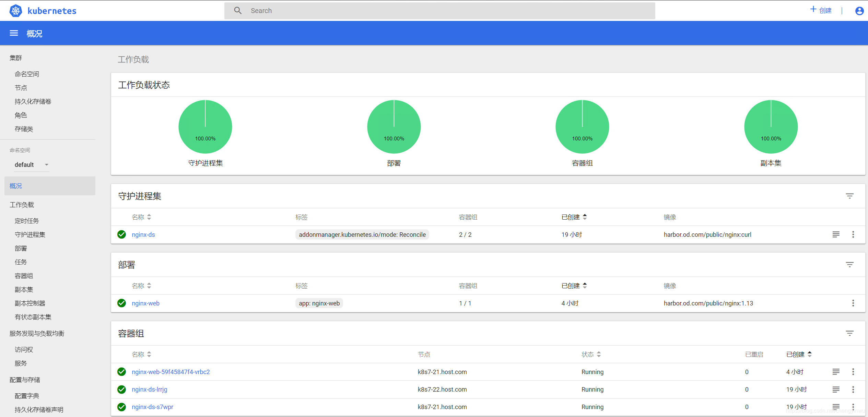Image resolution: width=868 pixels, height=417 pixels.
Task: Open three-dot menu for nginx-ds-lrrjg pod
Action: [x=853, y=389]
